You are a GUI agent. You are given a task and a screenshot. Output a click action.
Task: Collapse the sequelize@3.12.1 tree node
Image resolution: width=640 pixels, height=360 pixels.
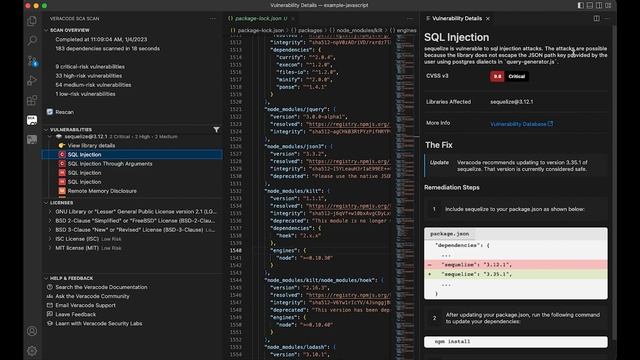[x=51, y=136]
